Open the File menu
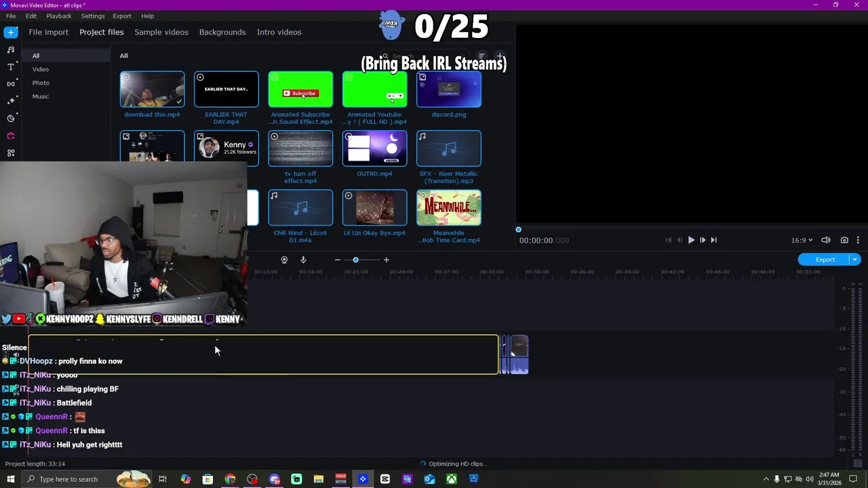868x488 pixels. tap(11, 16)
